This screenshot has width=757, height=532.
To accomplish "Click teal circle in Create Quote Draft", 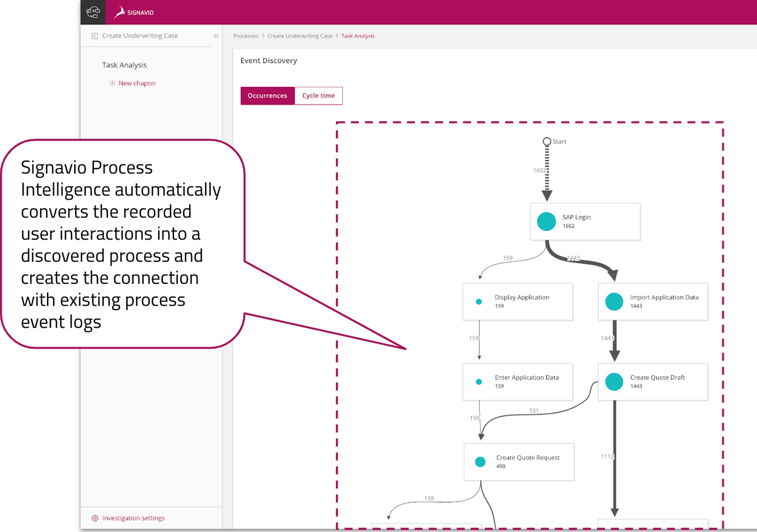I will (x=614, y=382).
